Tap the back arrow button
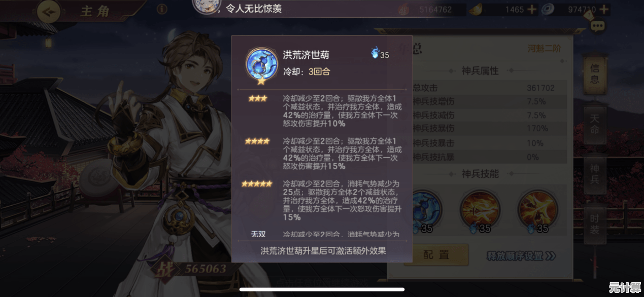Viewport: 644px width, 297px height. (x=49, y=12)
